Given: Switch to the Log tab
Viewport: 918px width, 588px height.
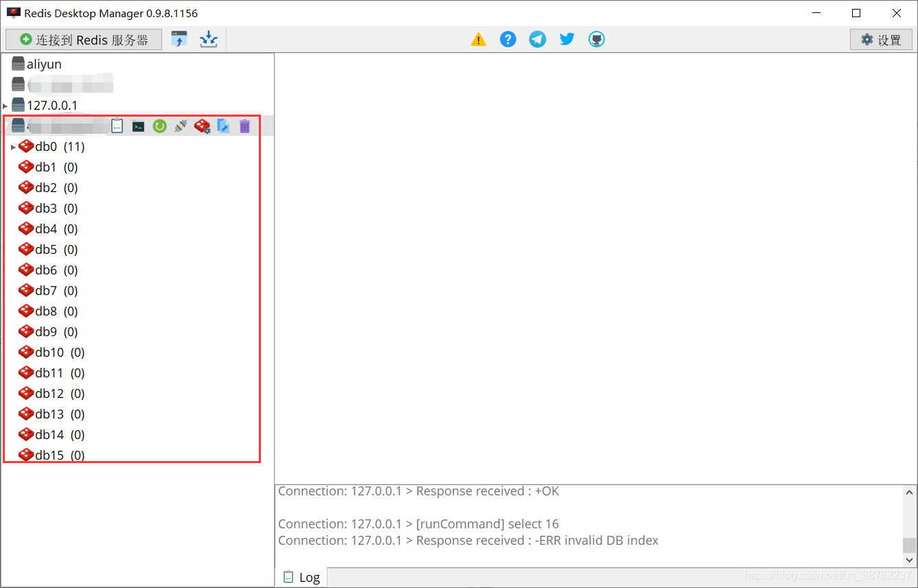Looking at the screenshot, I should pos(301,577).
